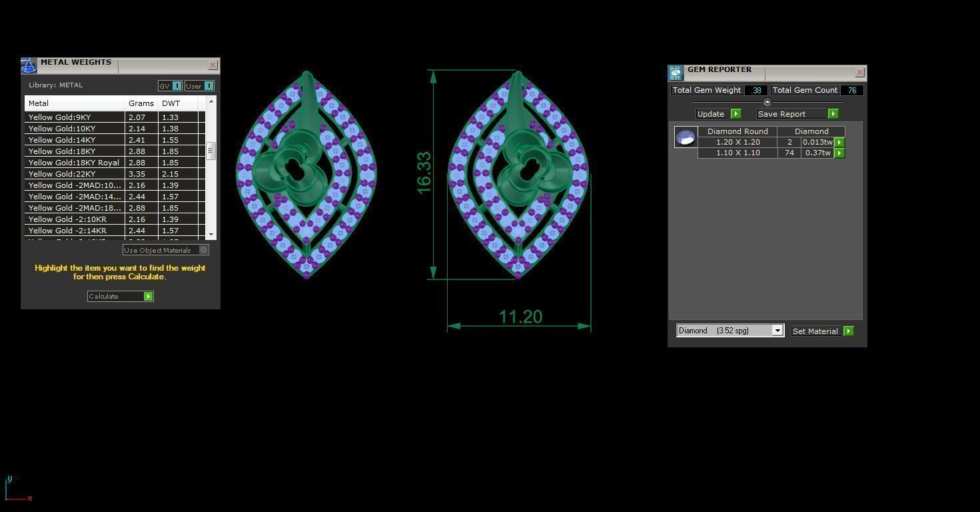Select the Yellow Gold:18KY Royal row

(x=115, y=163)
